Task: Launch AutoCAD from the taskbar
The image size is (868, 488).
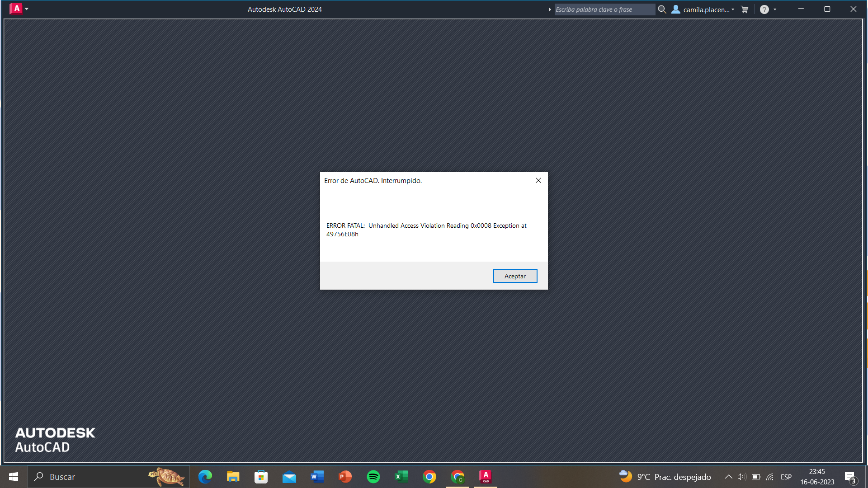Action: click(485, 476)
